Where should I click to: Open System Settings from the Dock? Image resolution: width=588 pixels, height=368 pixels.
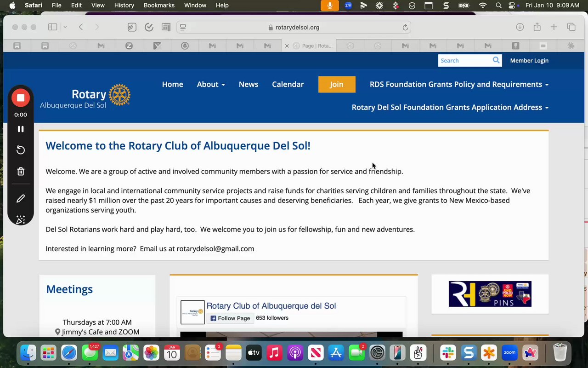tap(377, 353)
